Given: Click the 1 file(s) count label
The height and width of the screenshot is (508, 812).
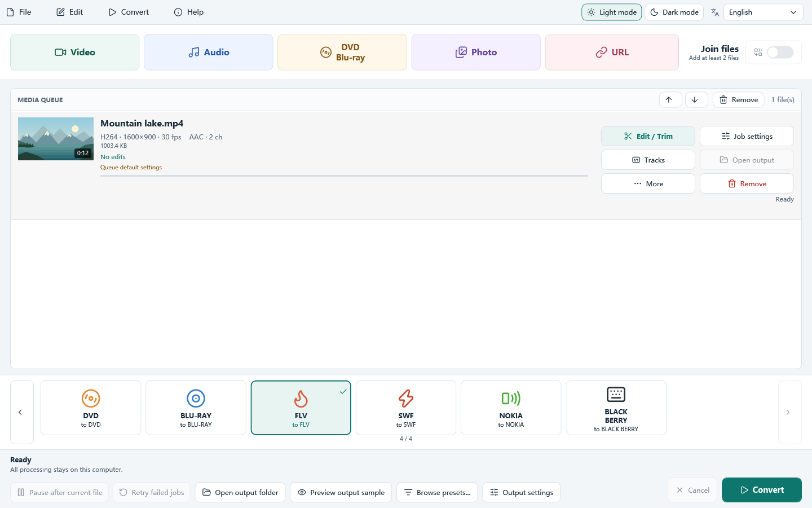Looking at the screenshot, I should (783, 100).
